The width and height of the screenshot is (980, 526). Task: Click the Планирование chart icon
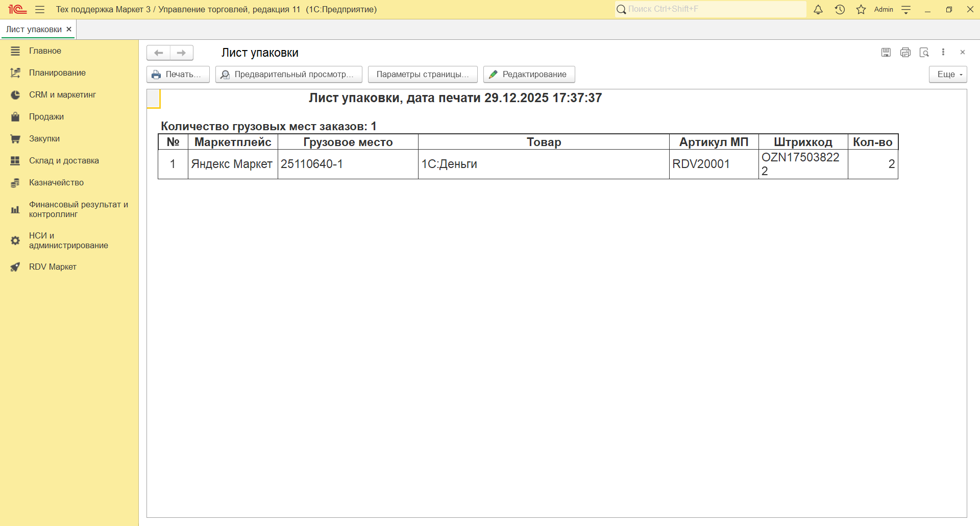click(15, 73)
